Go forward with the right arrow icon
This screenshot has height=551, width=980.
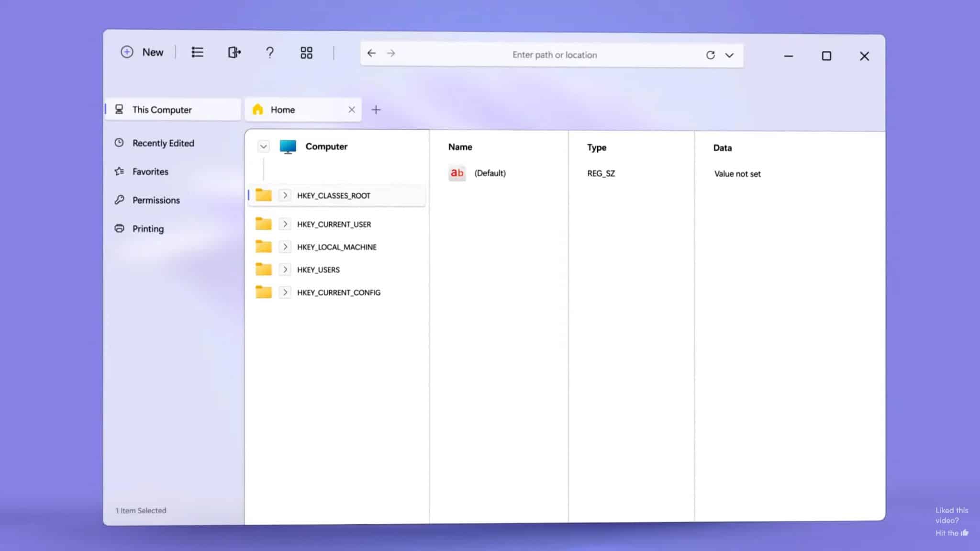[x=391, y=53]
